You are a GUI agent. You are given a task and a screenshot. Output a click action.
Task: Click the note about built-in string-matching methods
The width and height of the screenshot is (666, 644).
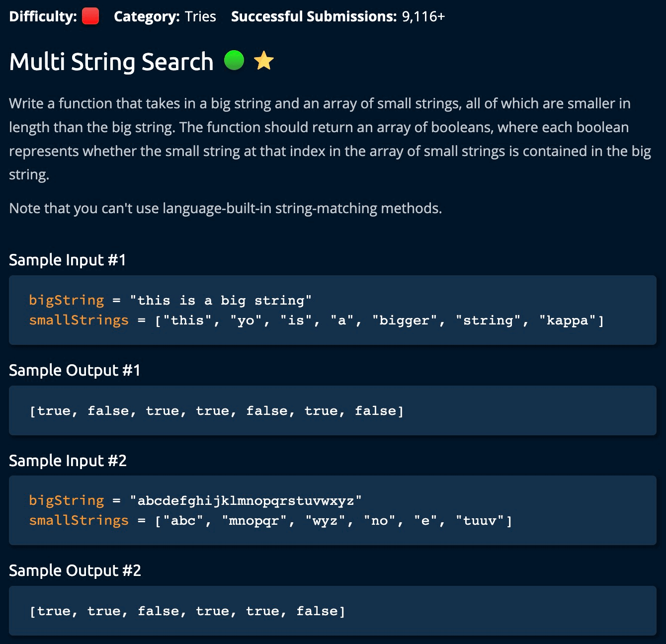pos(225,208)
